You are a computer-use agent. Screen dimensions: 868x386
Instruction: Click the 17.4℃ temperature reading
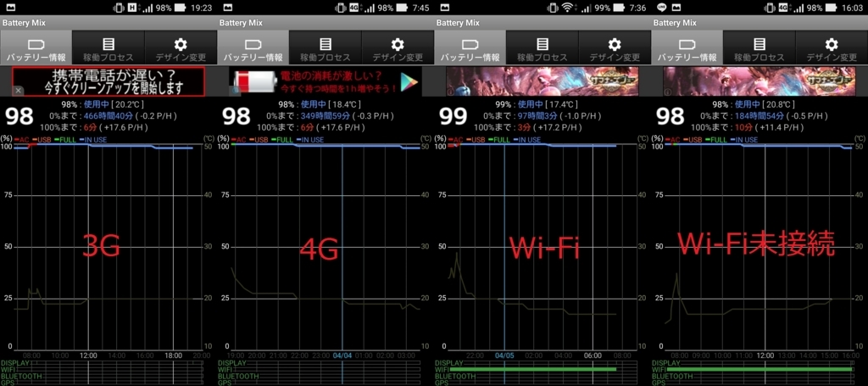561,104
